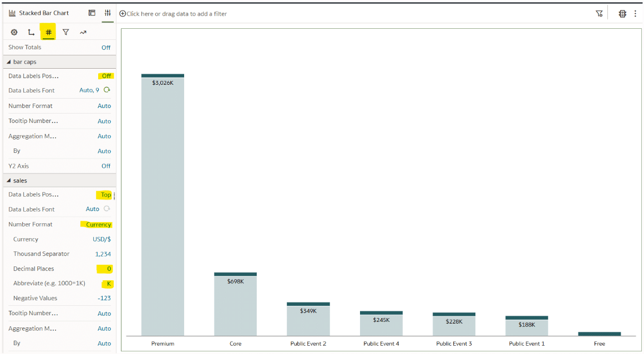Open the data settings icon near top right
This screenshot has width=644, height=354.
[x=622, y=13]
